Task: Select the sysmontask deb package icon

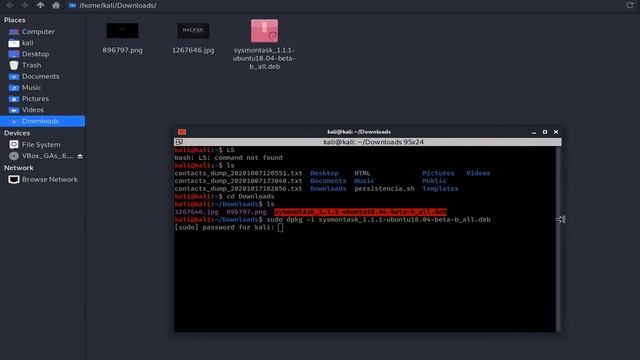Action: pyautogui.click(x=264, y=31)
